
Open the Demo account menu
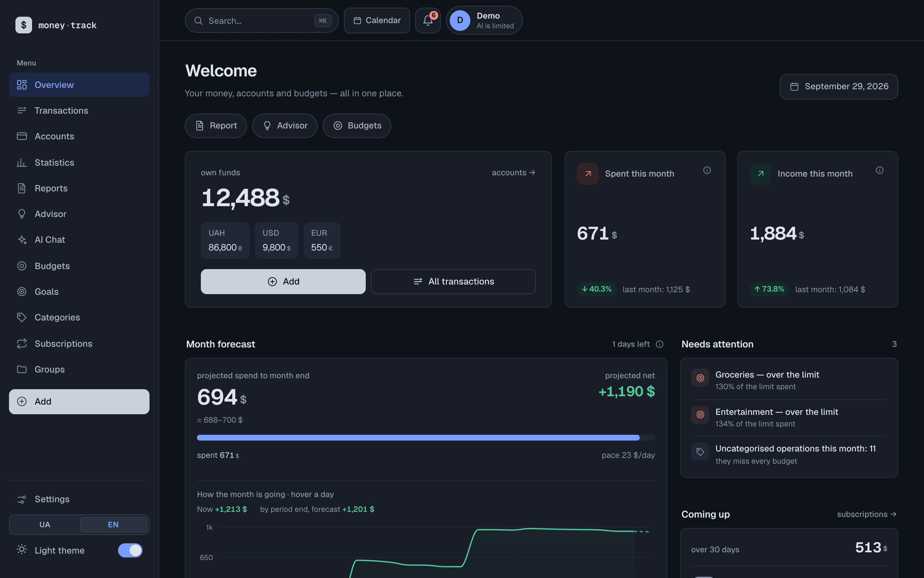(x=484, y=21)
